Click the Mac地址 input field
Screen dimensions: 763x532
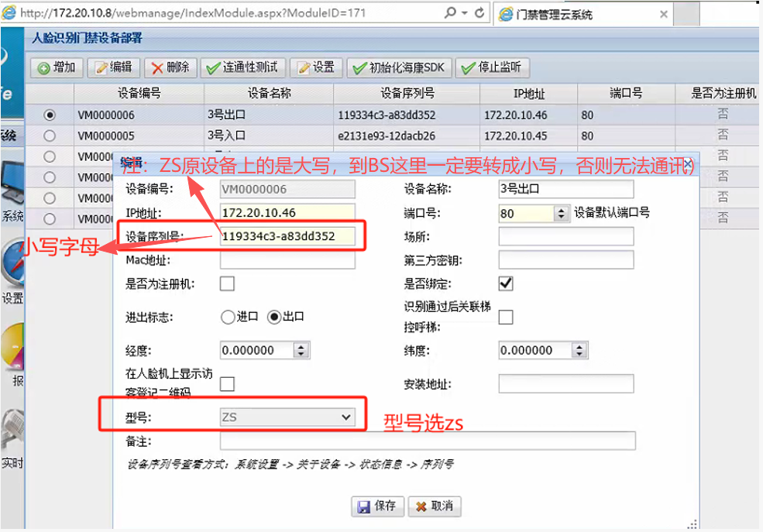(287, 259)
